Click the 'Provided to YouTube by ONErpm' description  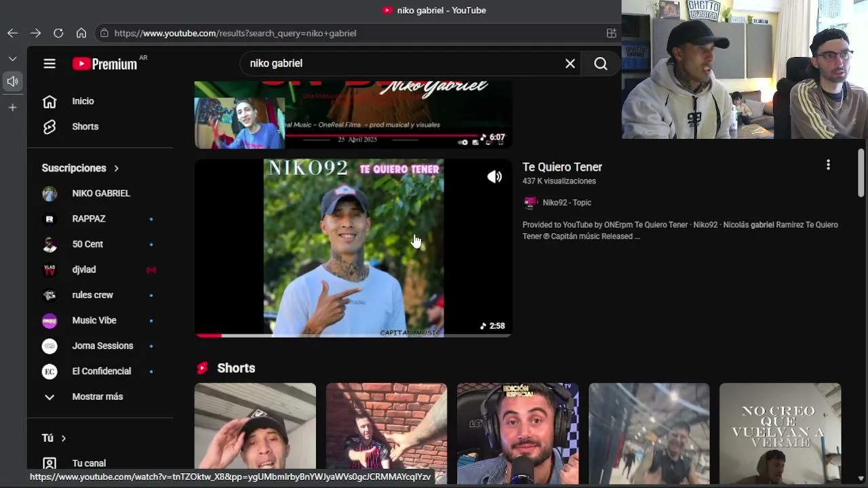[680, 230]
